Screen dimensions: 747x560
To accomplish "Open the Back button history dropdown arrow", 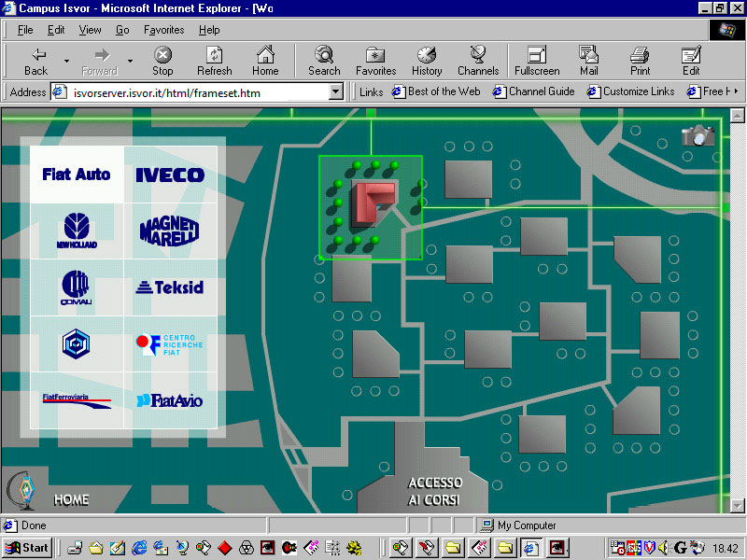I will 66,61.
